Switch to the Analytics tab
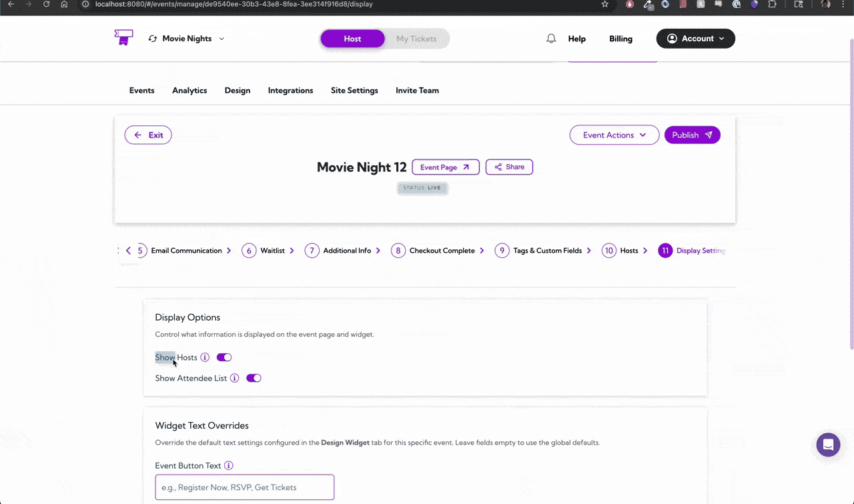854x504 pixels. (x=189, y=90)
